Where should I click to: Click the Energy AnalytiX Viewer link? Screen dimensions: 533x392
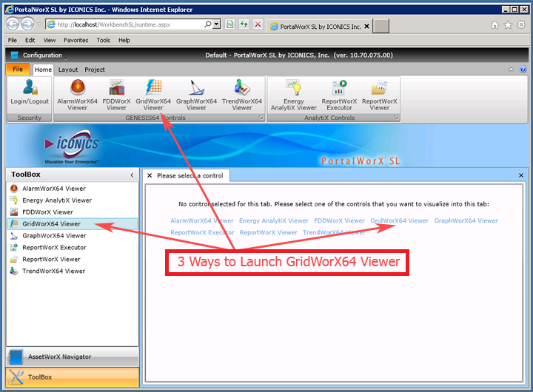[274, 221]
